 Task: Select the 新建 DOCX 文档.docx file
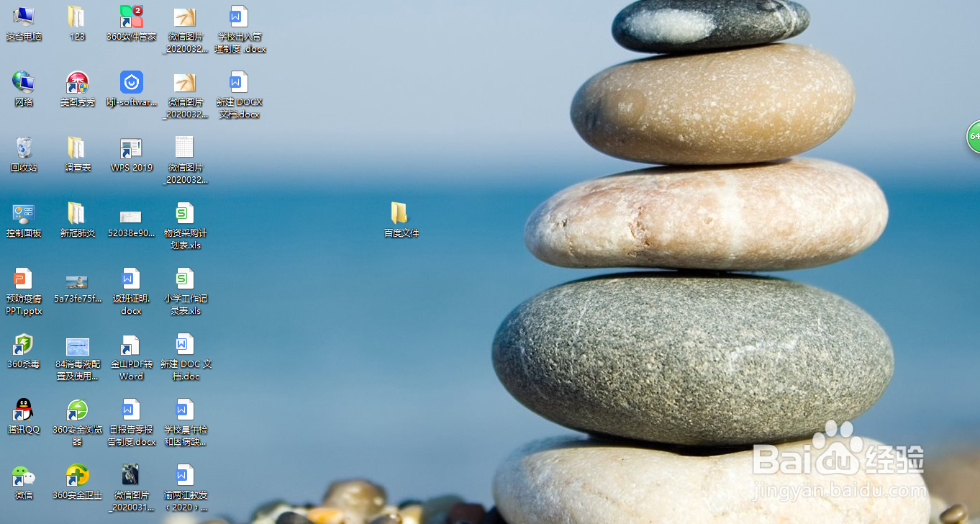click(240, 95)
